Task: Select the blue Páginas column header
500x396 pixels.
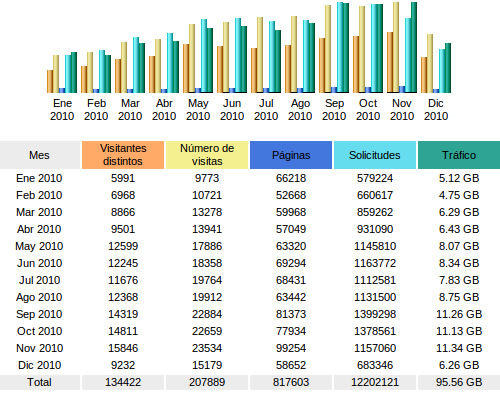Action: [x=291, y=155]
